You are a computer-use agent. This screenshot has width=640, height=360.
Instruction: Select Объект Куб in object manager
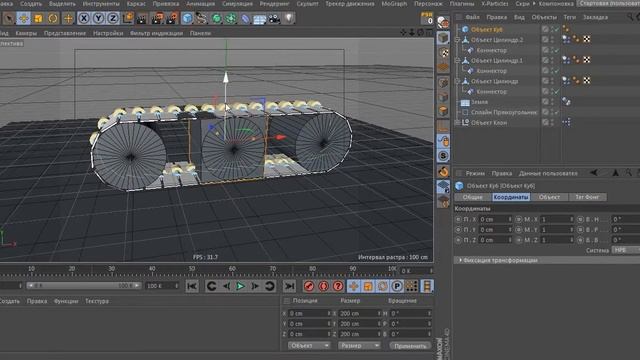(487, 29)
